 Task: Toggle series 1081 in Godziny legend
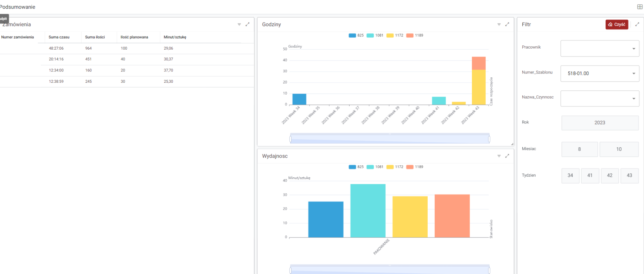tap(375, 36)
